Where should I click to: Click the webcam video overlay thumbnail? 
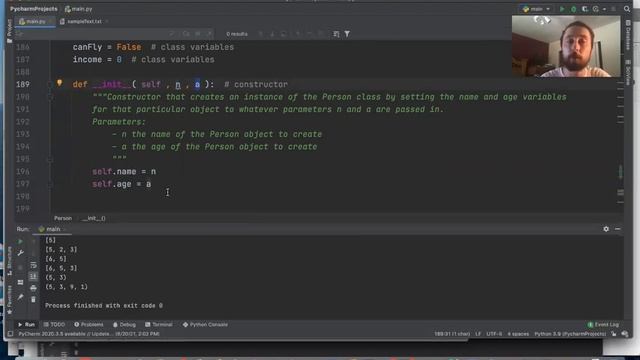point(566,46)
